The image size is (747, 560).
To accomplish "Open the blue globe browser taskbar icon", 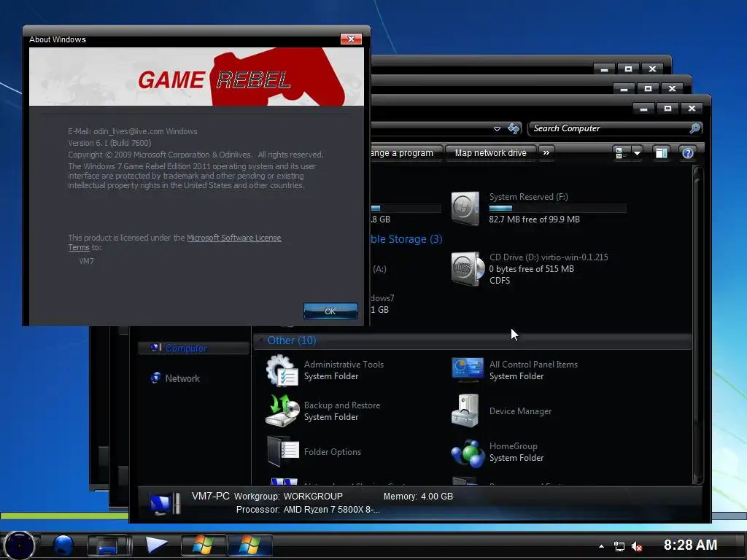I will point(63,545).
